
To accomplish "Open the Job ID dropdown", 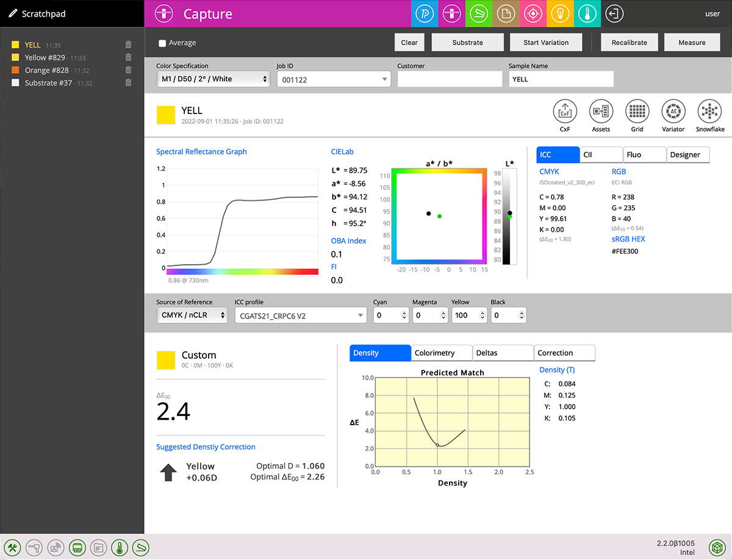I will (334, 79).
